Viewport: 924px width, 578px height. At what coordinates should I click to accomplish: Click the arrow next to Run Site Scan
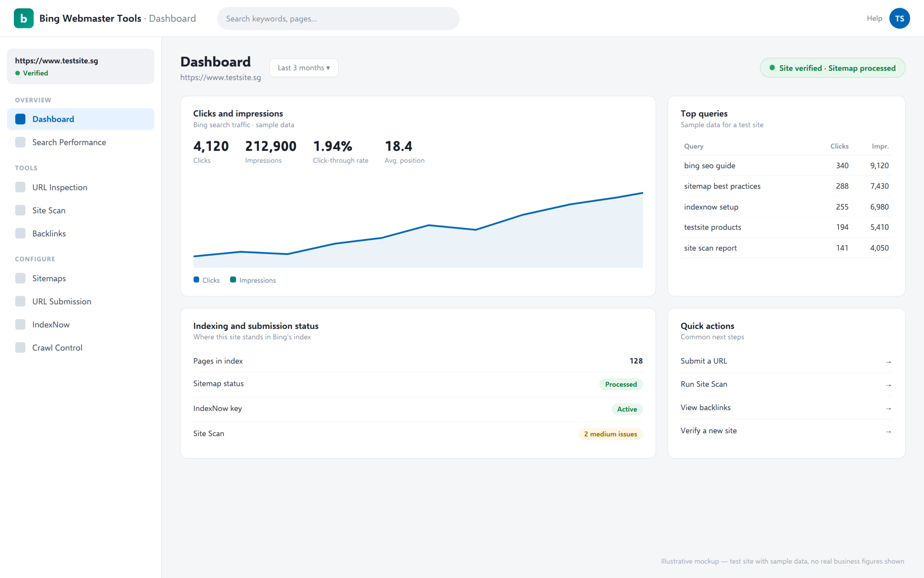tap(889, 385)
